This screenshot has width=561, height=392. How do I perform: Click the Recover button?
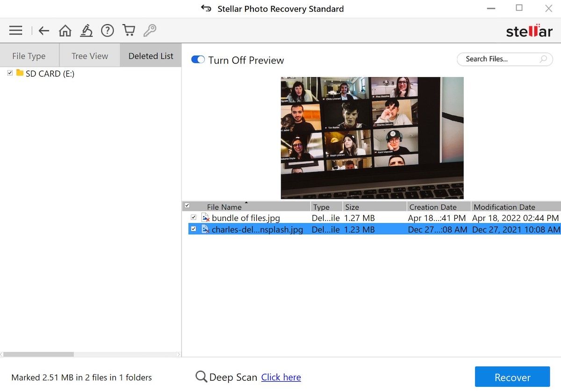(x=512, y=378)
